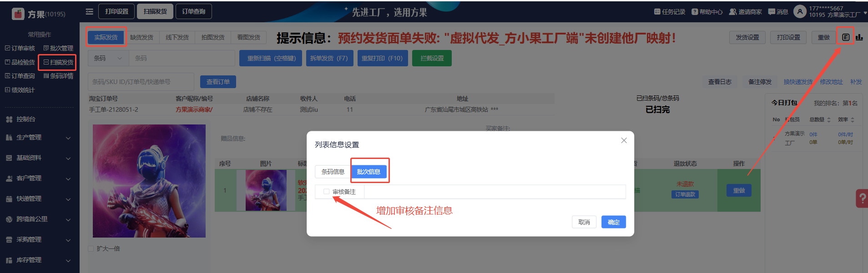Click 确定 to confirm dialog
868x273 pixels.
(614, 222)
